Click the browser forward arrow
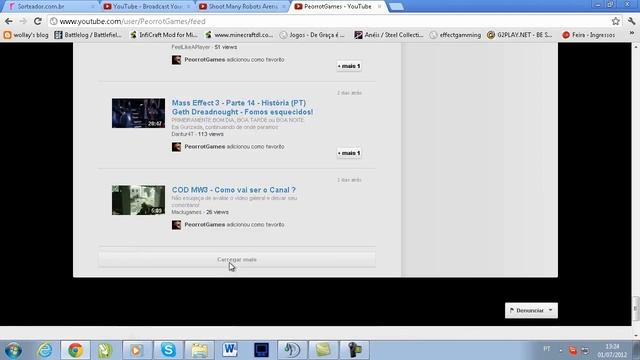Image resolution: width=640 pixels, height=360 pixels. point(23,21)
